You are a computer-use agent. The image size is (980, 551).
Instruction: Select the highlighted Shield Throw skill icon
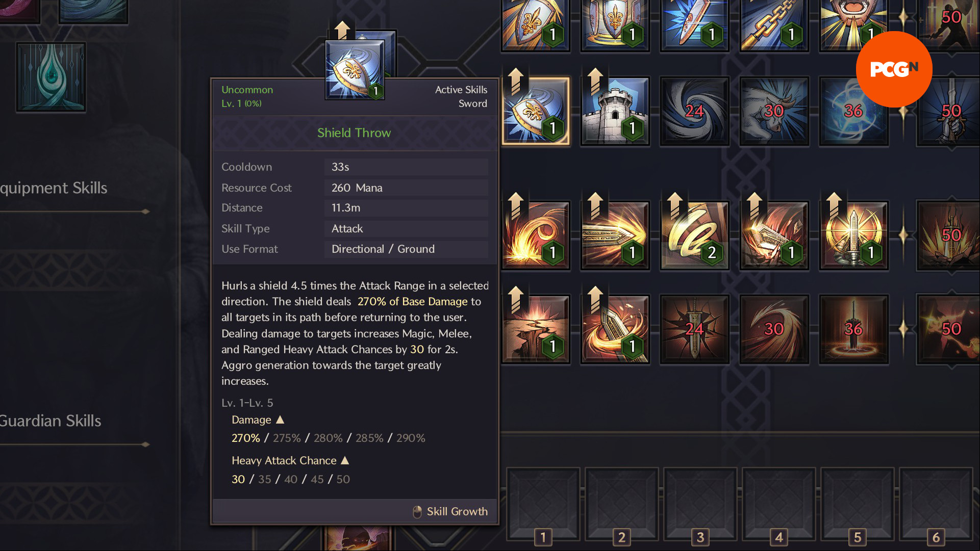[x=536, y=111]
